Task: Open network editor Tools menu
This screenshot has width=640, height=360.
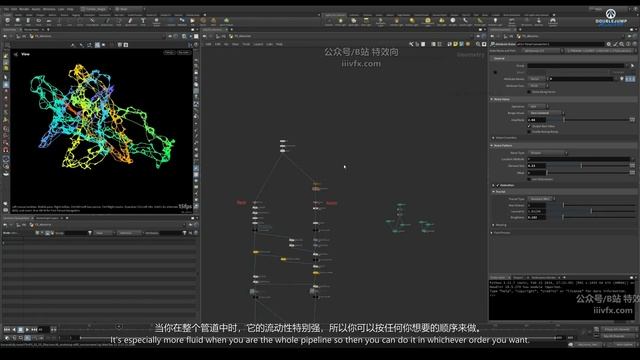Action: [246, 44]
